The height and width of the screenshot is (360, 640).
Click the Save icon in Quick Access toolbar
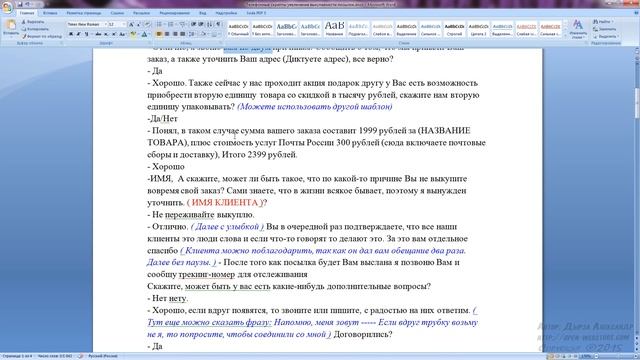(19, 4)
